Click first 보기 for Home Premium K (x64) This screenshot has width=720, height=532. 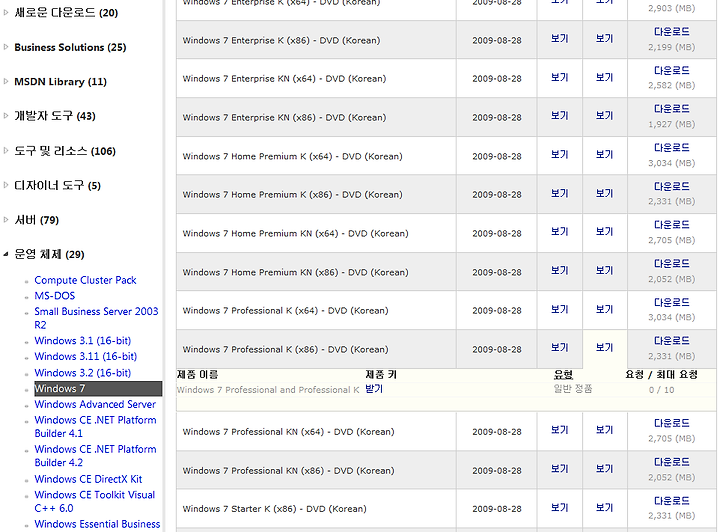coord(559,155)
